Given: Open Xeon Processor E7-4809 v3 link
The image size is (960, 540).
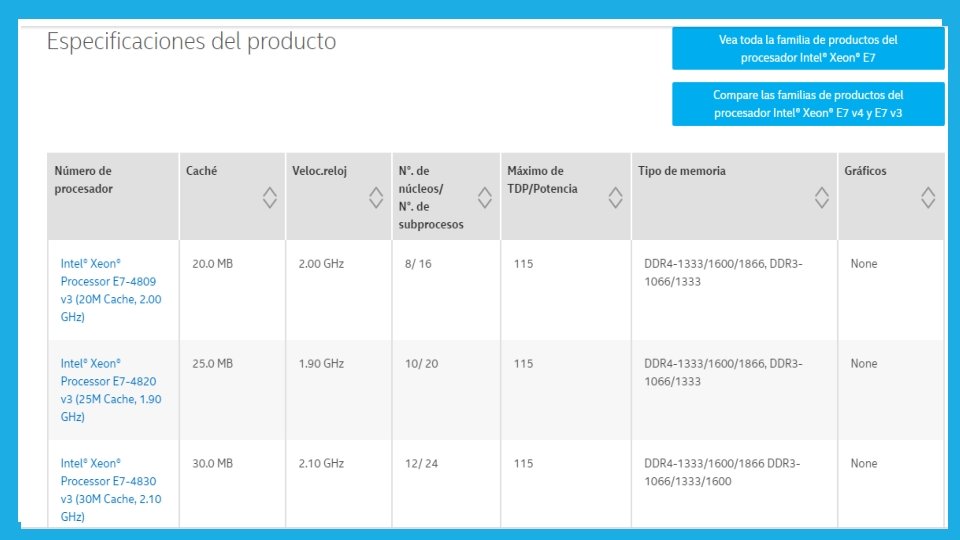Looking at the screenshot, I should tap(111, 290).
